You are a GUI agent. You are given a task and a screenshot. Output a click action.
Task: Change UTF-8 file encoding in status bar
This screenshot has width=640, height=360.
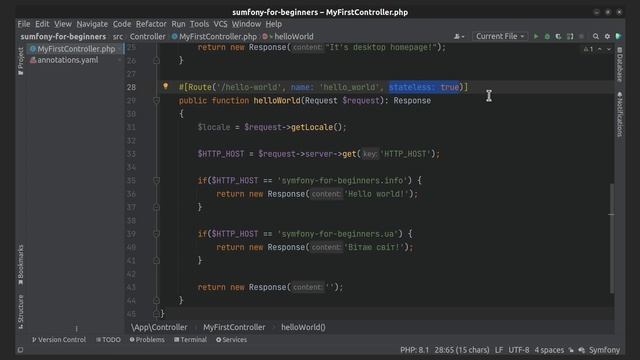pos(518,350)
